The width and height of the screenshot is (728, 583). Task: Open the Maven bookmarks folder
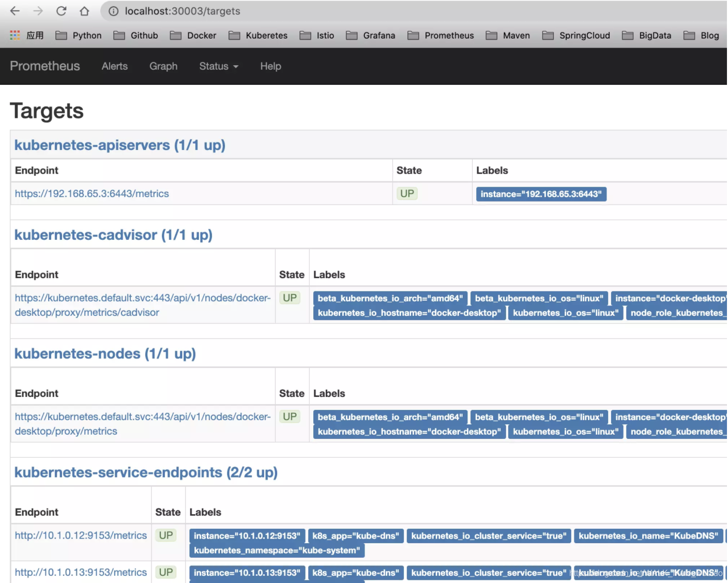pyautogui.click(x=508, y=35)
